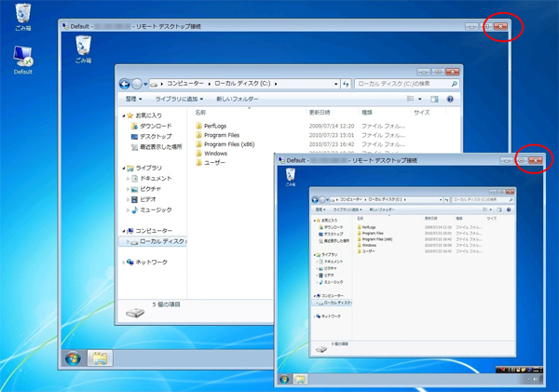The width and height of the screenshot is (559, 392).
Task: Select コンピューター in the large Explorer sidebar
Action: [150, 231]
